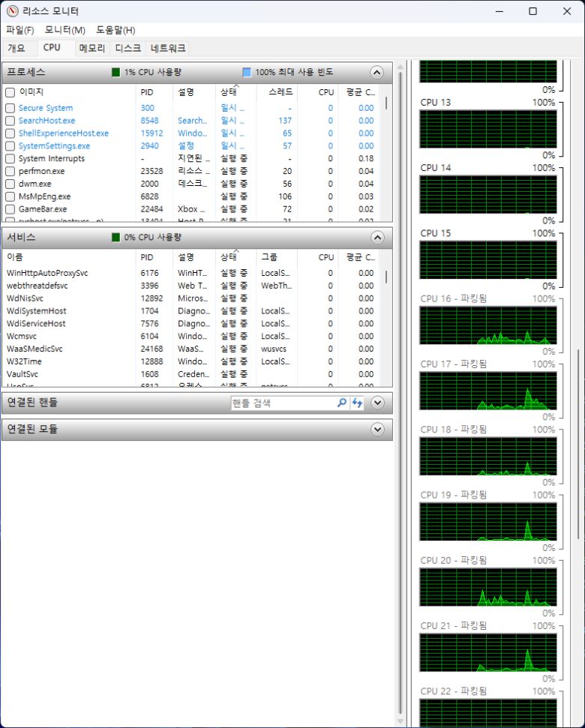Viewport: 585px width, 728px height.
Task: Select the dwm.exe checkbox
Action: point(10,184)
